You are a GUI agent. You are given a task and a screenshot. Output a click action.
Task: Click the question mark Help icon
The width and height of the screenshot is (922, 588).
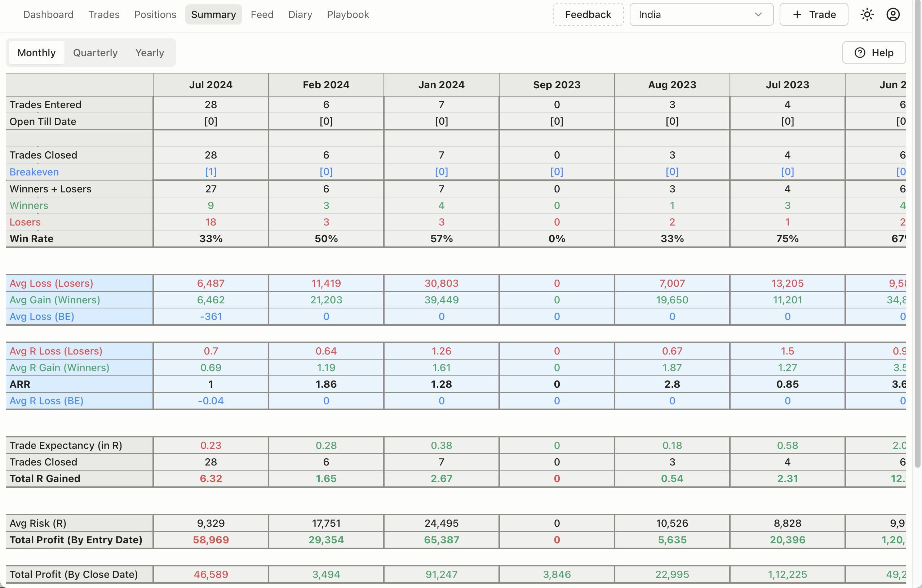860,53
